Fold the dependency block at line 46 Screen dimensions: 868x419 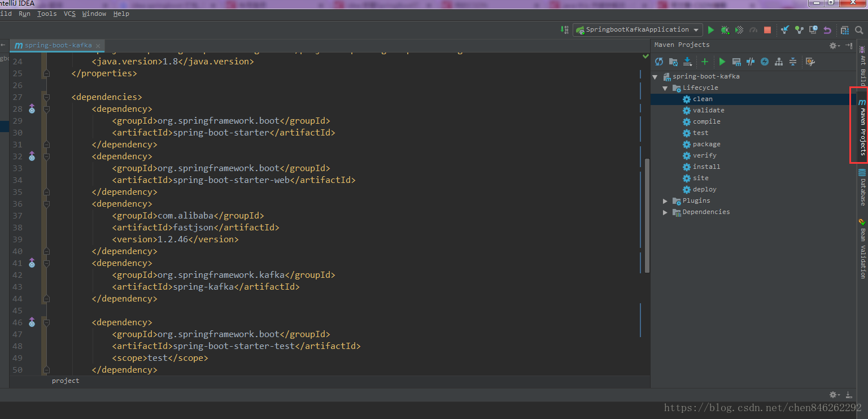click(46, 322)
